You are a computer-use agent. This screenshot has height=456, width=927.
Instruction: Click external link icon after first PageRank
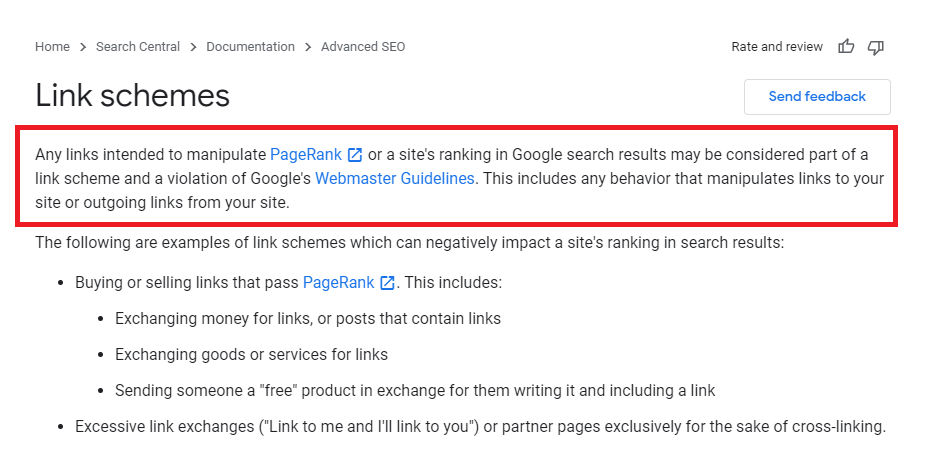[355, 155]
